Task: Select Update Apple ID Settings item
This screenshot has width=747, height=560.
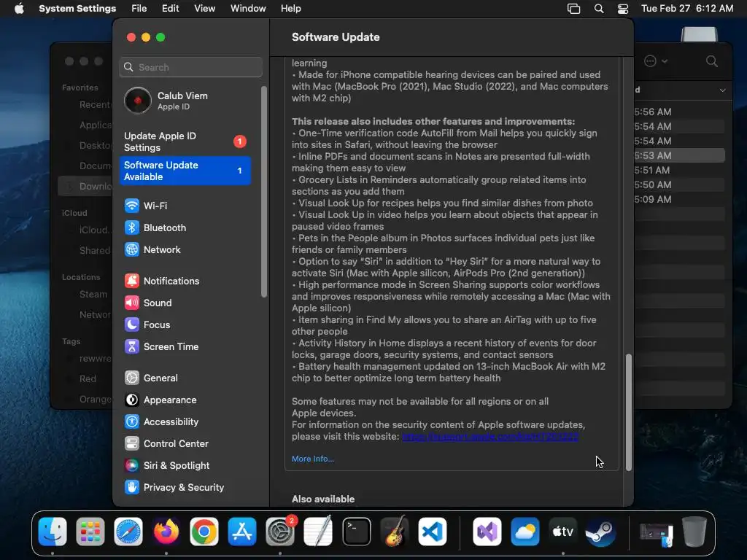Action: pos(185,141)
